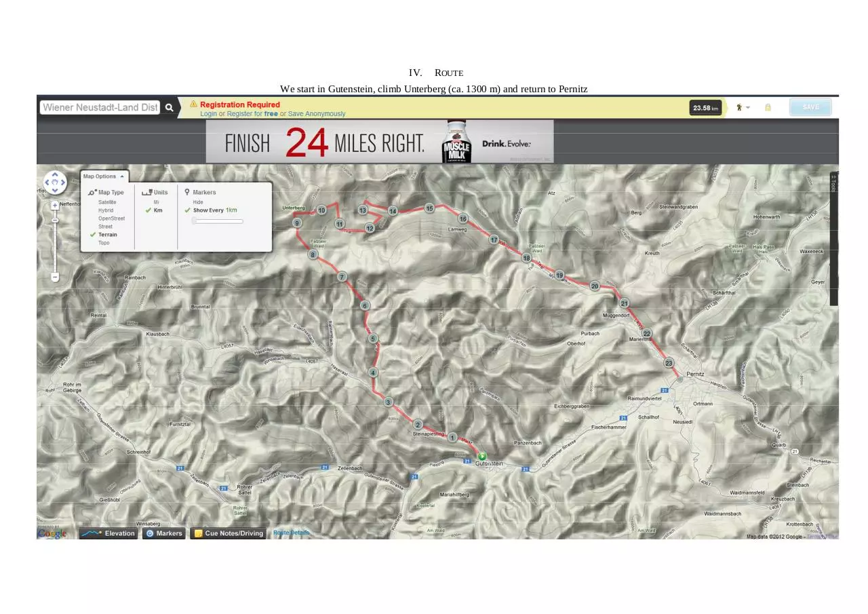This screenshot has width=868, height=614.
Task: Select OpenStreet map type
Action: click(x=111, y=218)
